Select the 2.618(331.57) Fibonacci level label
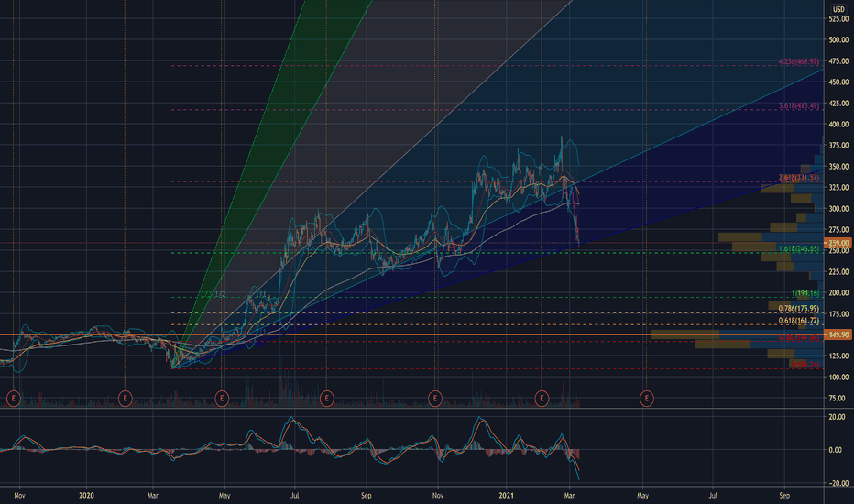Viewport: 854px width, 504px height. (x=798, y=178)
